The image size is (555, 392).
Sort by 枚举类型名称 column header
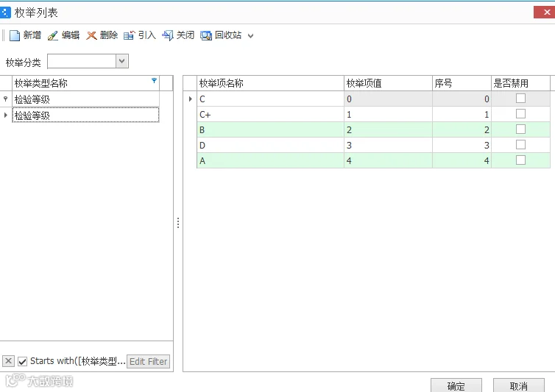click(x=86, y=83)
